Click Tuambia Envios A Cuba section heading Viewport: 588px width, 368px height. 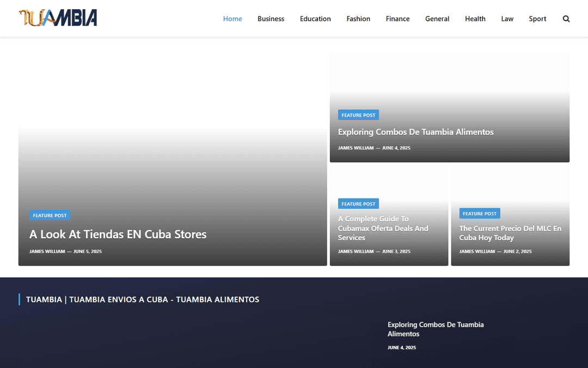coord(143,300)
